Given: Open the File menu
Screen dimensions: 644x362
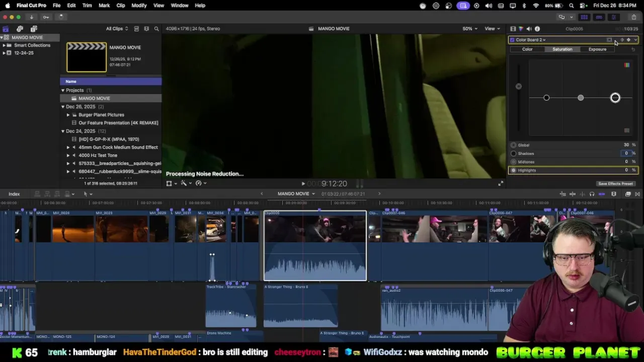Looking at the screenshot, I should tap(56, 6).
